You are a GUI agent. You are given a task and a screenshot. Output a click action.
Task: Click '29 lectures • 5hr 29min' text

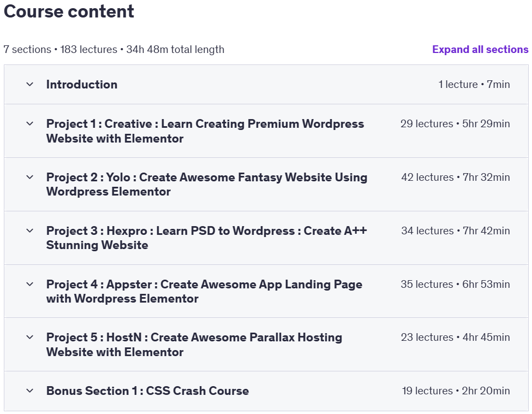pos(455,123)
